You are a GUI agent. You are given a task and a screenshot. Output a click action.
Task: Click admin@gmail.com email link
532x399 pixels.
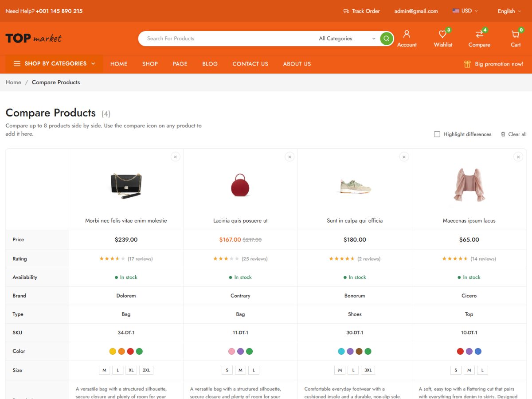[x=416, y=11]
